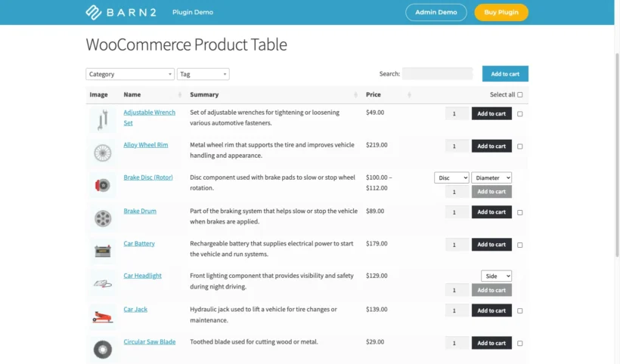Open the Brake Drum link
This screenshot has height=364, width=620.
click(x=140, y=211)
